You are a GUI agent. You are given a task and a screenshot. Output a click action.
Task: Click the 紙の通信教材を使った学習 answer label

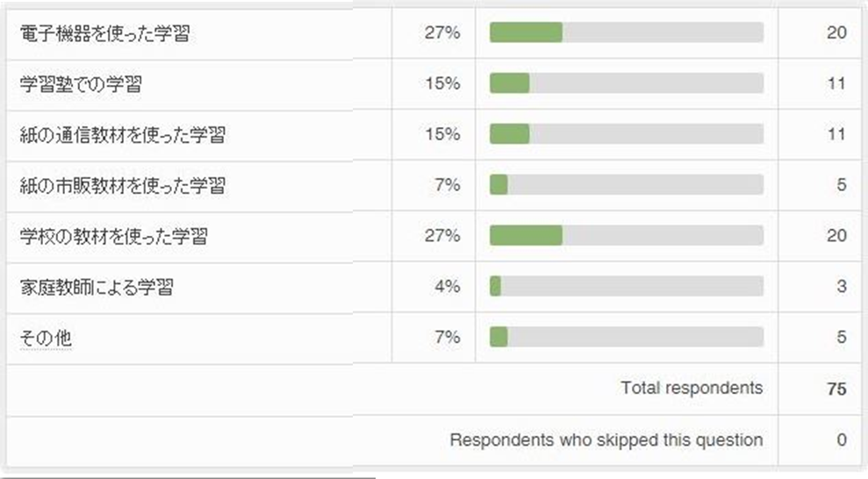pos(122,135)
